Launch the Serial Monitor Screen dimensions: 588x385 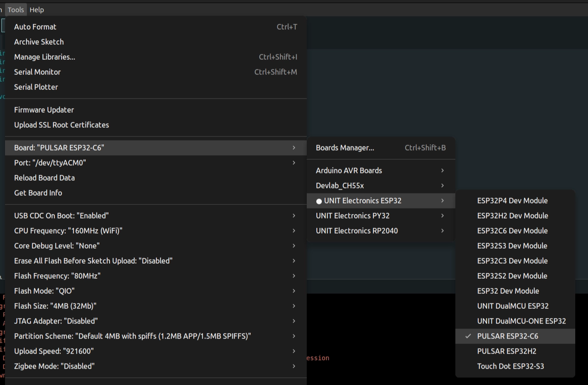click(x=156, y=72)
